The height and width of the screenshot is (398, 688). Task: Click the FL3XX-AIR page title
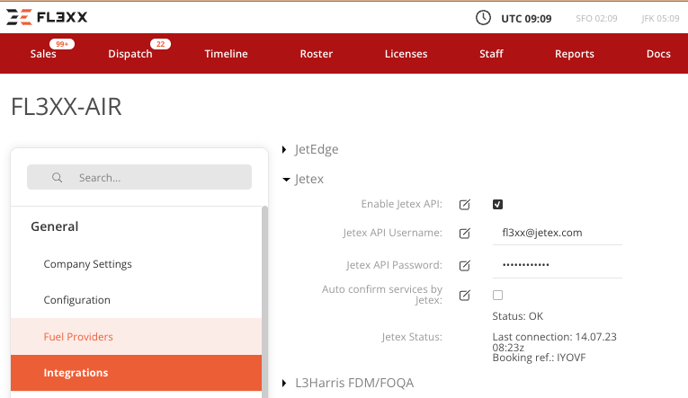66,107
